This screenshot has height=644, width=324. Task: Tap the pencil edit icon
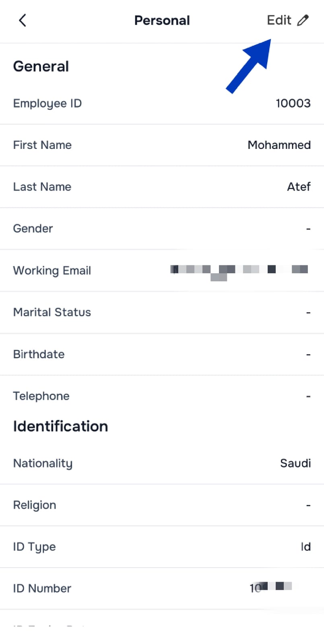coord(303,20)
